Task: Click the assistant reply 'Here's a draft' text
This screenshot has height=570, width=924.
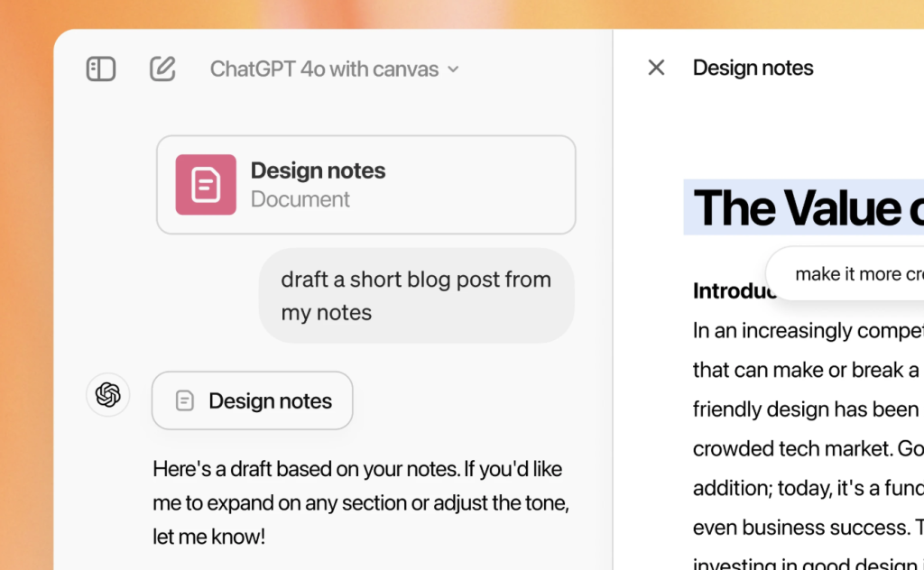Action: (360, 502)
